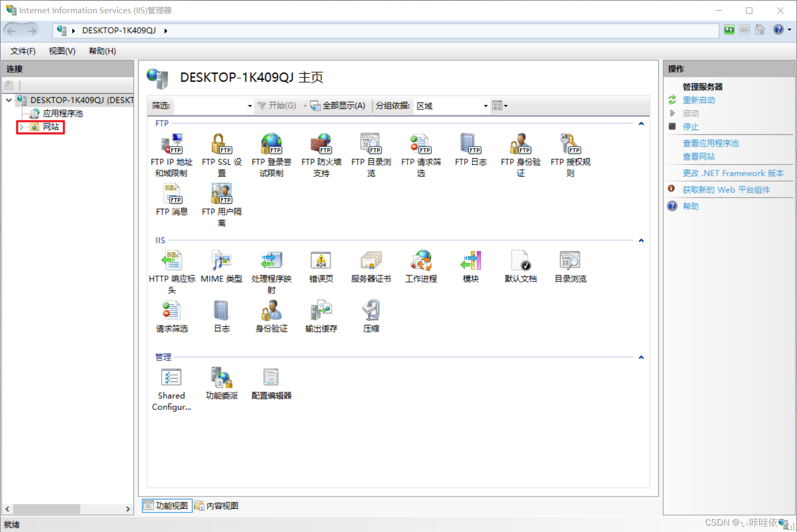Open the 分组依据 区域 dropdown
The image size is (797, 532).
click(486, 106)
